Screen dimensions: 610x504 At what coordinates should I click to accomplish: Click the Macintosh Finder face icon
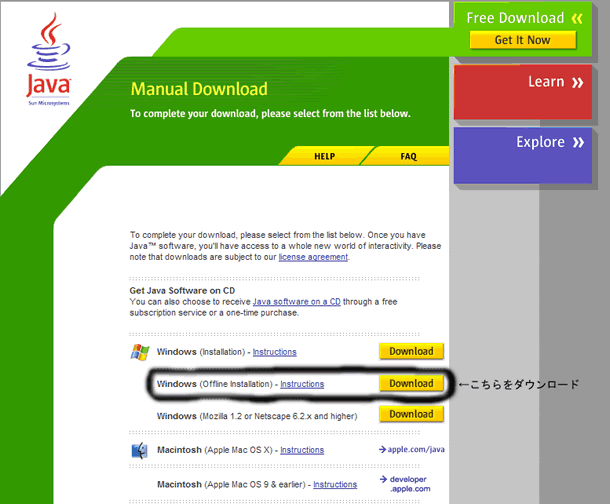(139, 450)
